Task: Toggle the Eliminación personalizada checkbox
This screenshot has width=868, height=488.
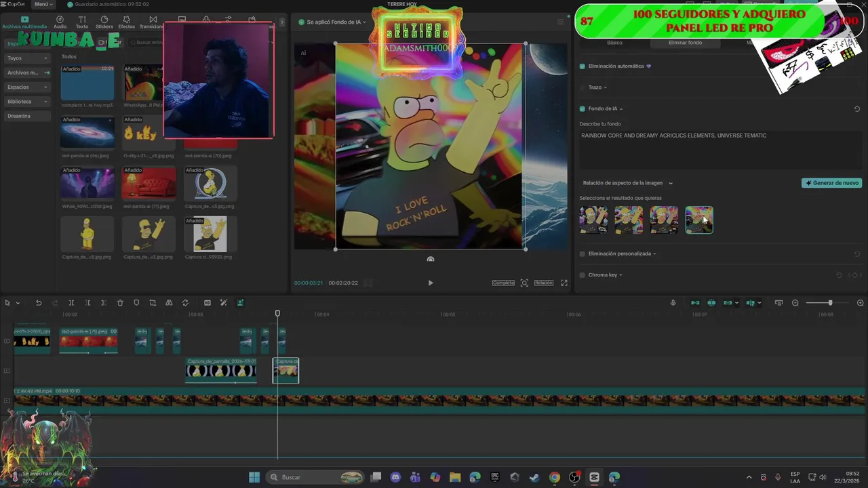Action: (x=583, y=254)
